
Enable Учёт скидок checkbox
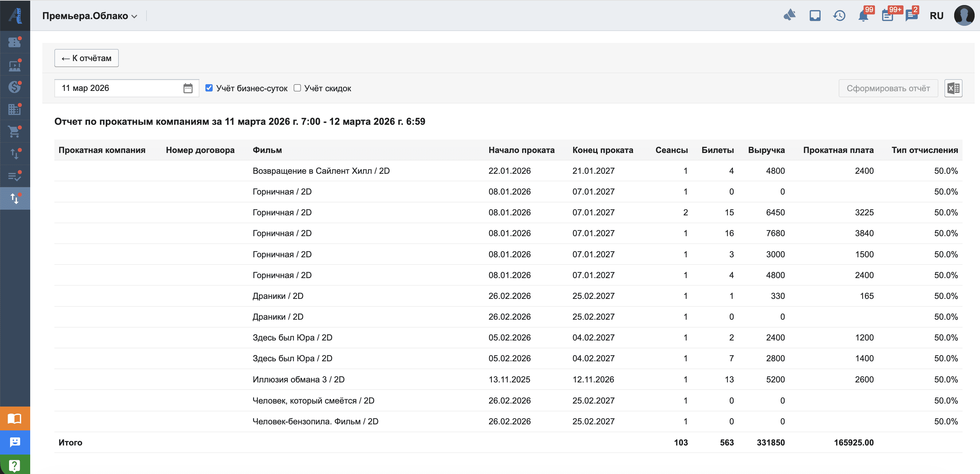coord(297,88)
